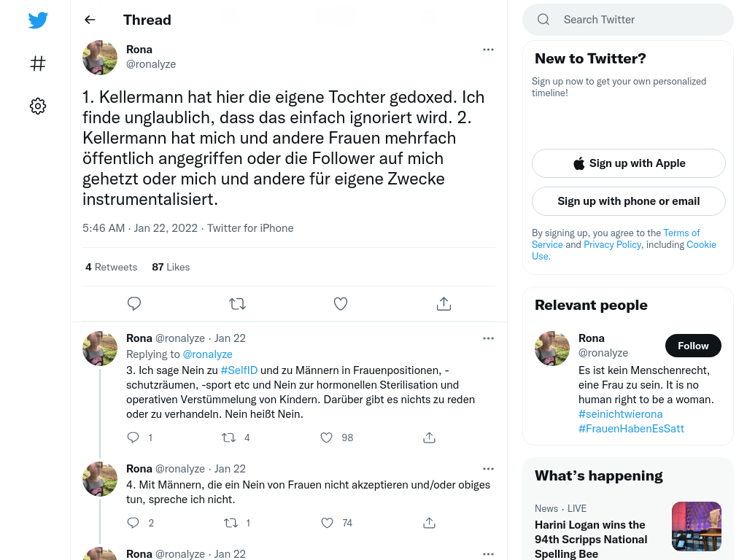
Task: Open the #SelfID hashtag link
Action: (239, 370)
